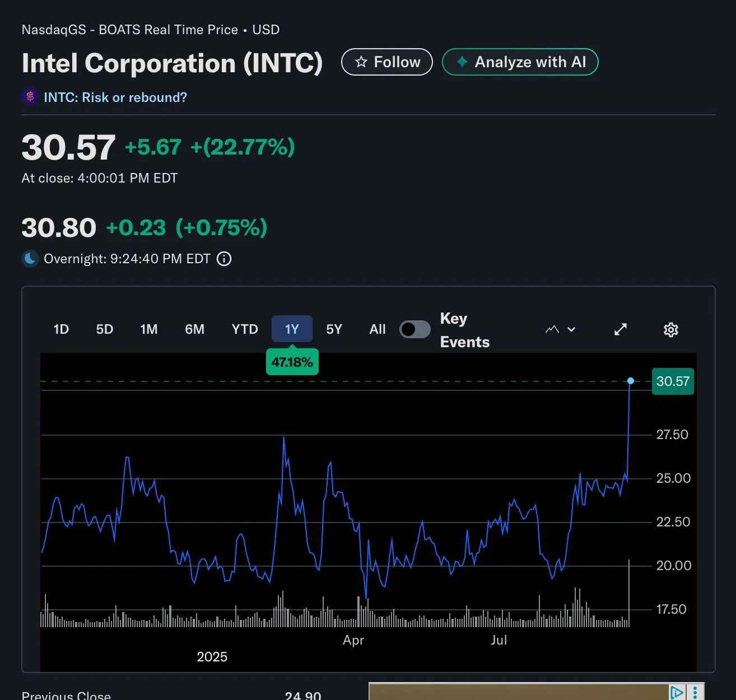Click the moon overnight trading icon
736x700 pixels.
tap(30, 259)
